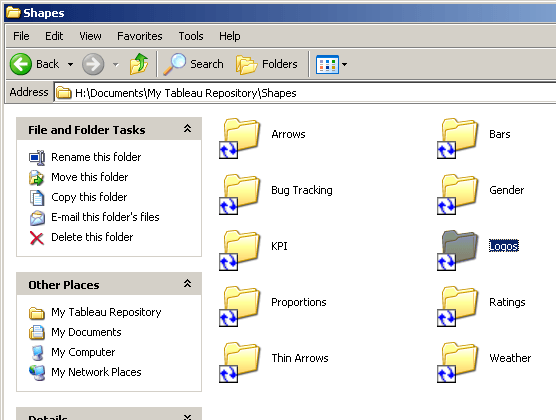Collapse the Other Places panel
The image size is (556, 420).
(187, 283)
